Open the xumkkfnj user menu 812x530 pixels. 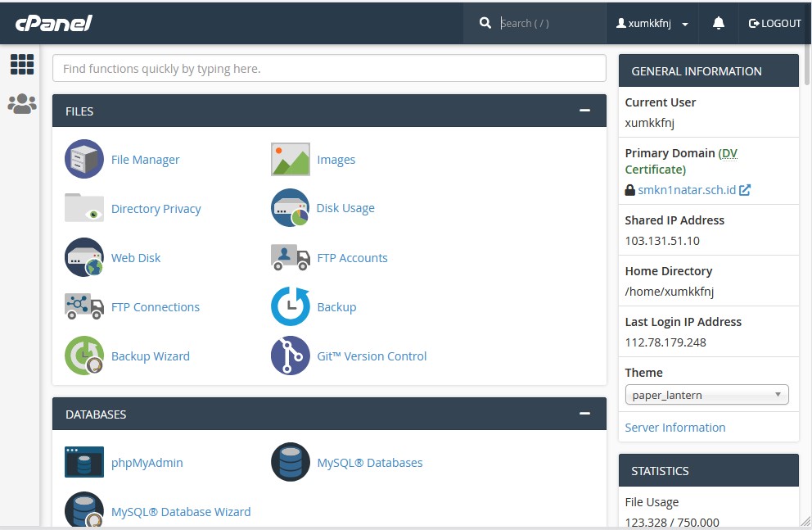click(652, 23)
